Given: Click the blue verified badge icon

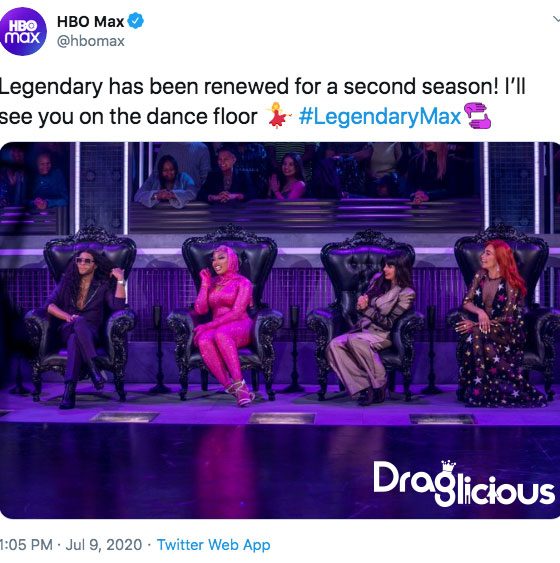Looking at the screenshot, I should (x=136, y=21).
